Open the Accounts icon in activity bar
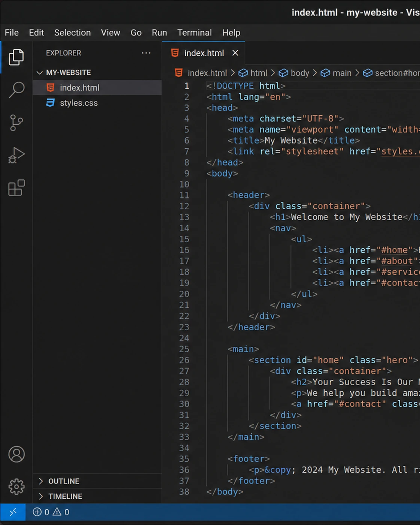420x525 pixels. coord(16,454)
